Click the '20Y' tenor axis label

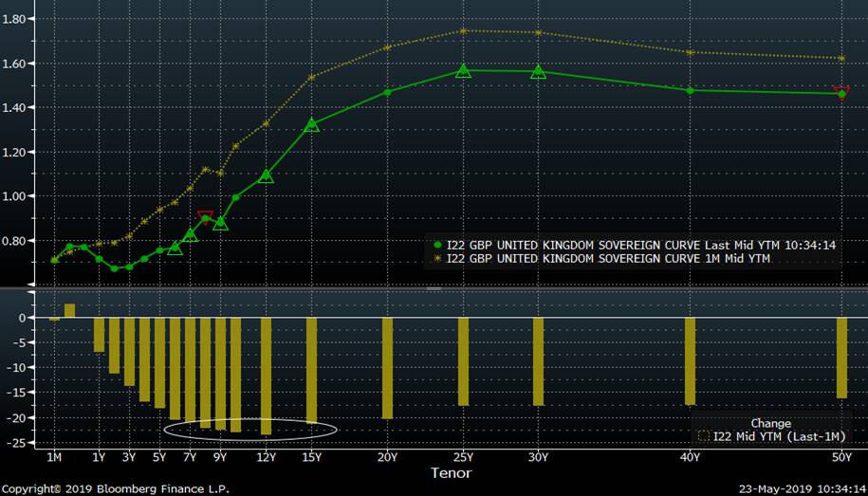coord(387,457)
